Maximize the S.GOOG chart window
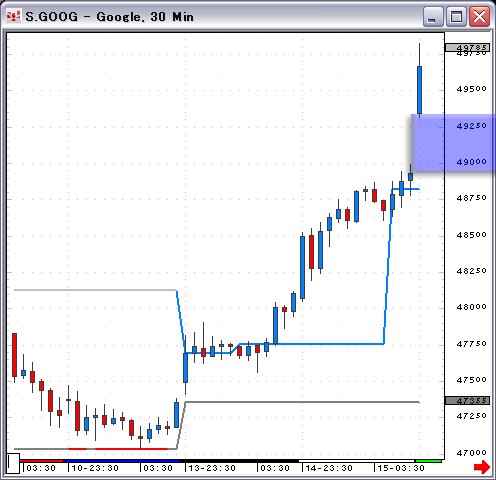496x480 pixels. tap(456, 16)
